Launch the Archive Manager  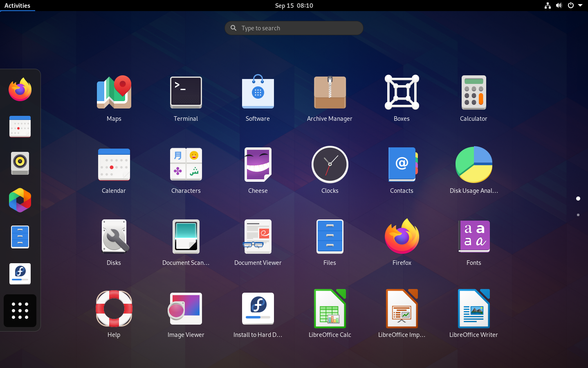pos(330,93)
